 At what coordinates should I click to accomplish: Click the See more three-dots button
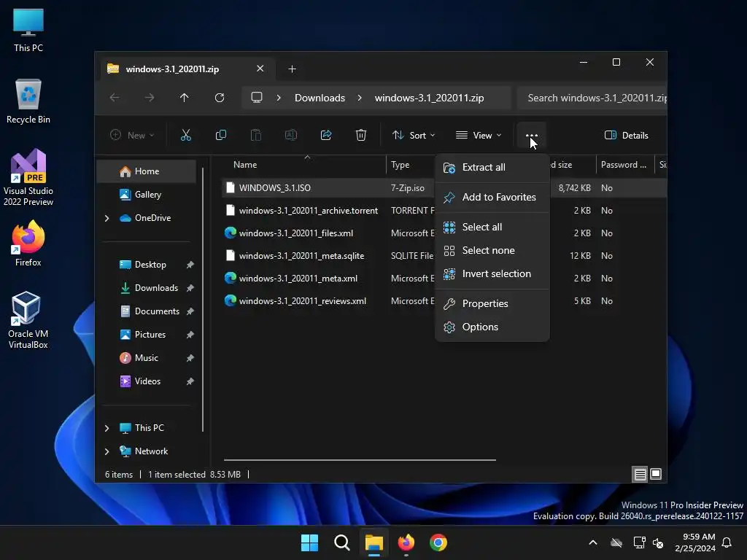click(532, 135)
